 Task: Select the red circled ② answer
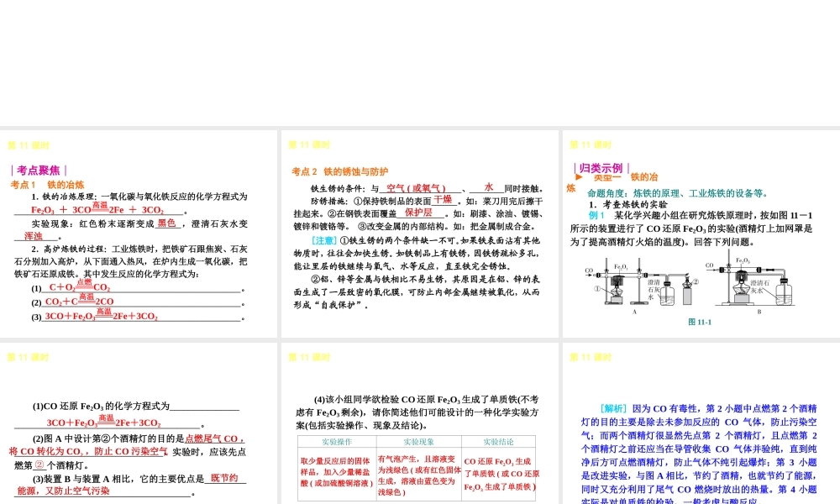point(39,465)
